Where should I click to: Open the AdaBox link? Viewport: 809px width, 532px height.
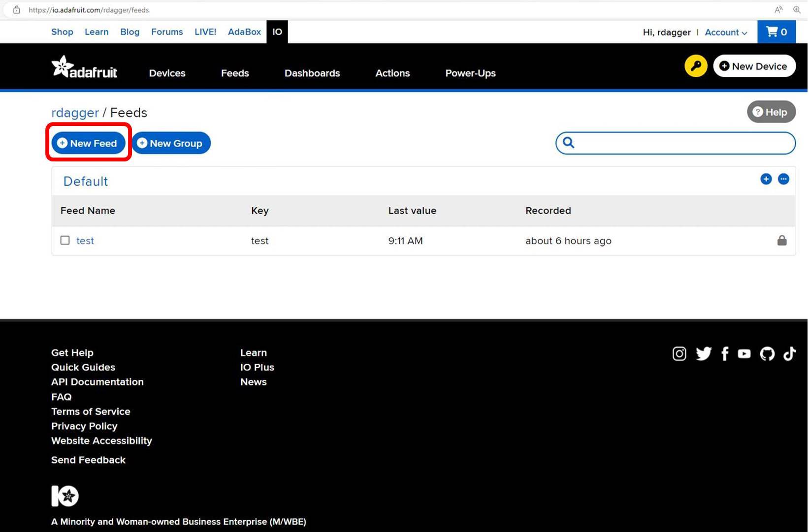245,32
